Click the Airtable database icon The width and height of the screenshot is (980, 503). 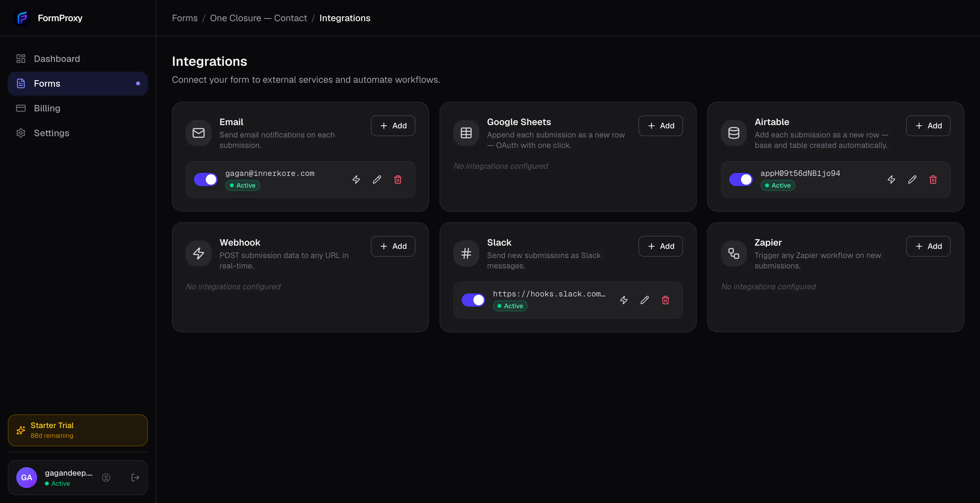734,133
